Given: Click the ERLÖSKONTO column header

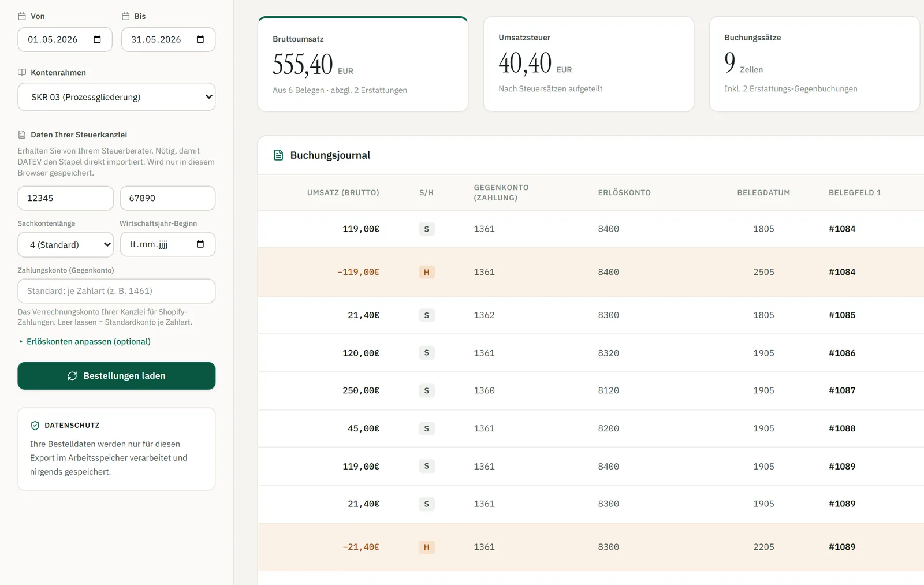Looking at the screenshot, I should [624, 193].
